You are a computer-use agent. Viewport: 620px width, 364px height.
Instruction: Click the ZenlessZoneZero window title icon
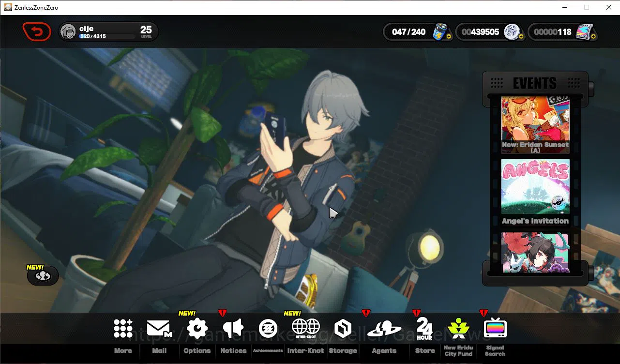(8, 7)
